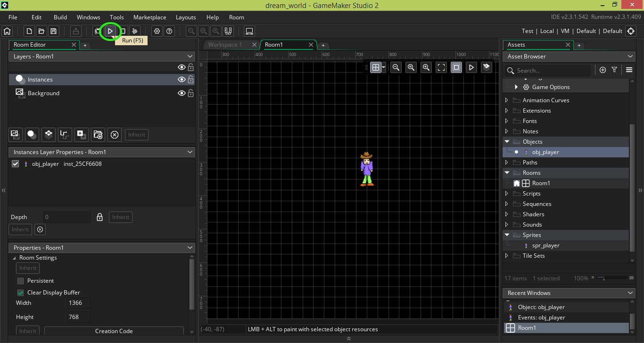This screenshot has width=644, height=343.
Task: Collapse Room Settings disclosure triangle
Action: (x=14, y=258)
